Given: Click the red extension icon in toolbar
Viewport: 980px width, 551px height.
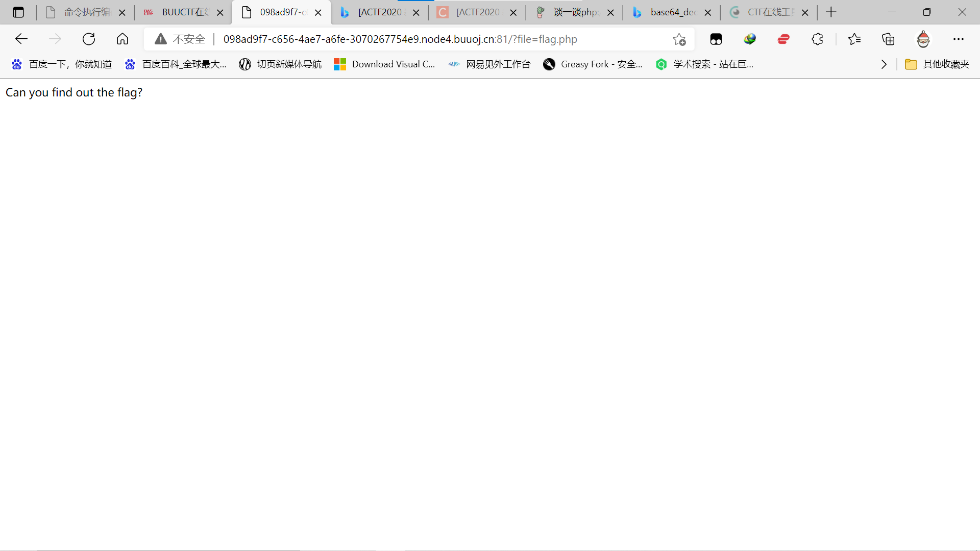Looking at the screenshot, I should 783,39.
